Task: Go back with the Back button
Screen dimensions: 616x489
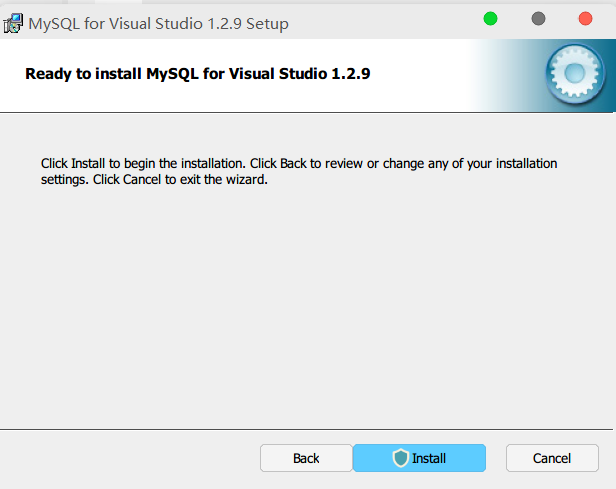Action: 306,458
